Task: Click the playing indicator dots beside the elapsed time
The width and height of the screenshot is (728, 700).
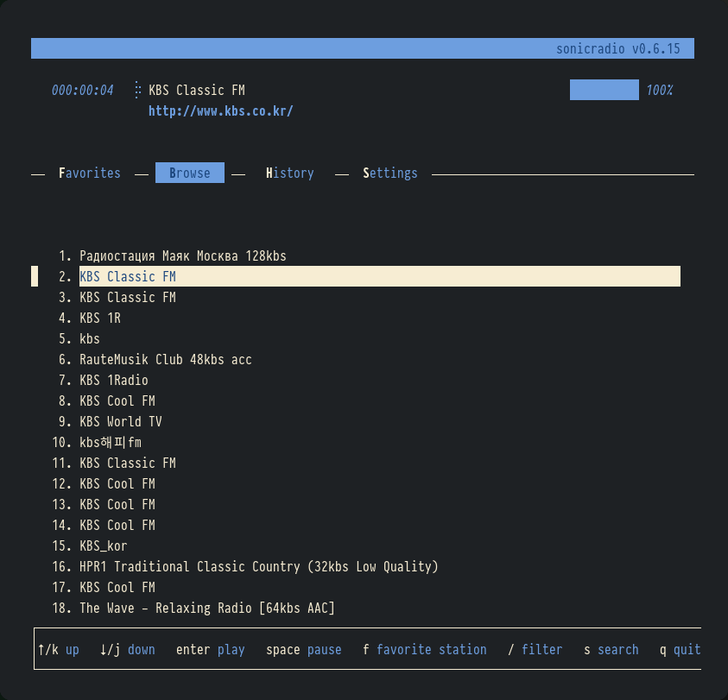Action: pos(137,90)
